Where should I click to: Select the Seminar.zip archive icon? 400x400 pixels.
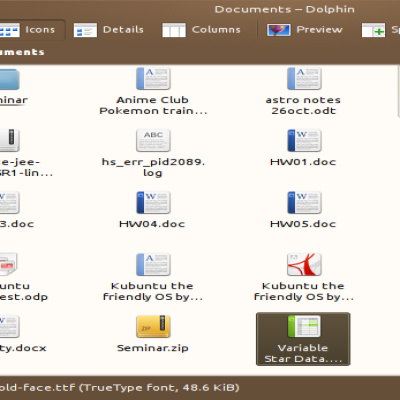tap(153, 326)
